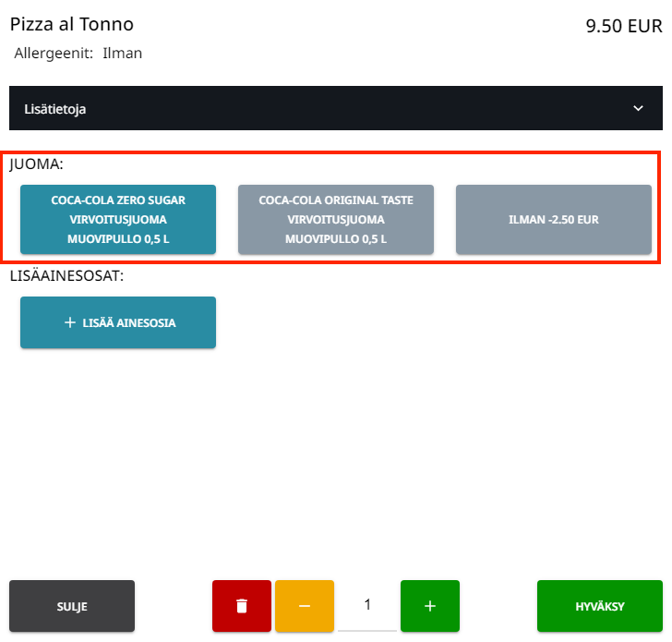Click the Allergeenit label
The image size is (672, 642).
click(54, 54)
